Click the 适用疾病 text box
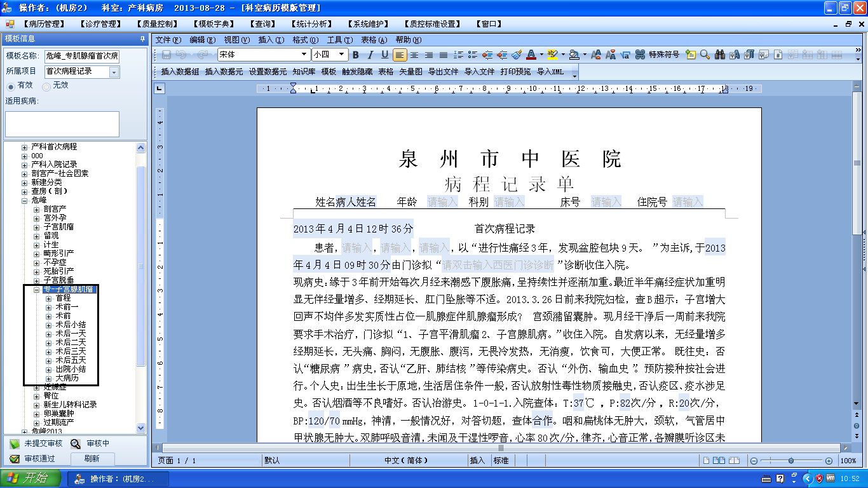 pyautogui.click(x=62, y=125)
